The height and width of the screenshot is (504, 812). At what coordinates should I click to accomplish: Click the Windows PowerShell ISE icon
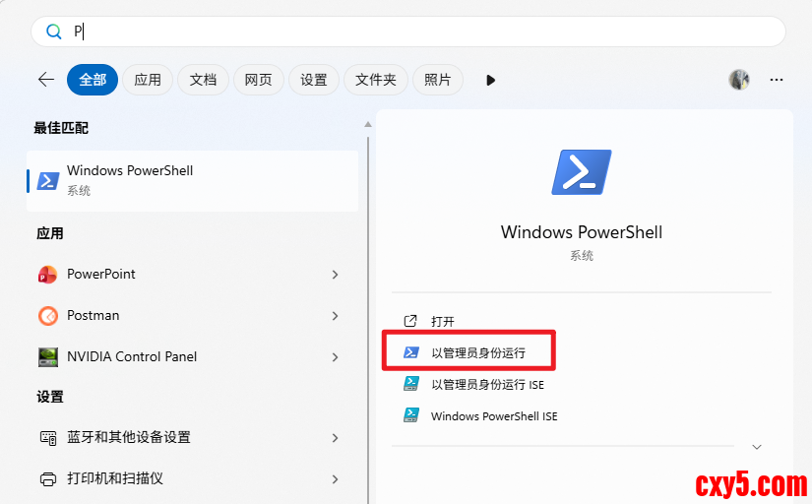click(411, 414)
